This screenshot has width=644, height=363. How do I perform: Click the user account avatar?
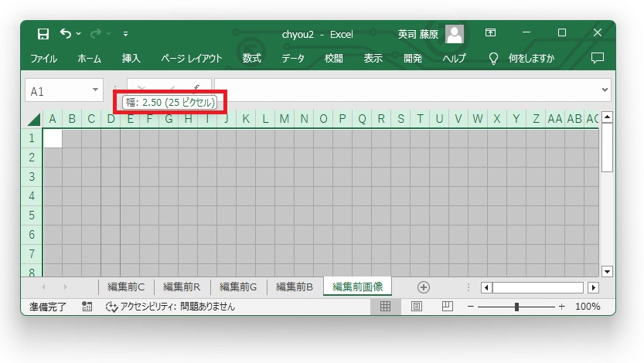point(455,34)
